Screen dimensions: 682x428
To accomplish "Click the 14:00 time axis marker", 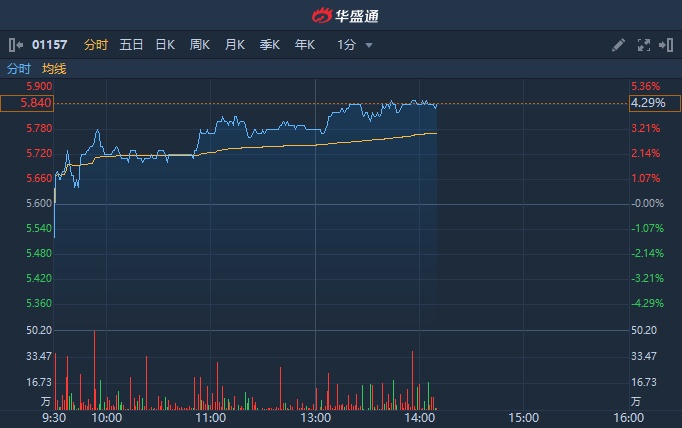I will tap(420, 418).
